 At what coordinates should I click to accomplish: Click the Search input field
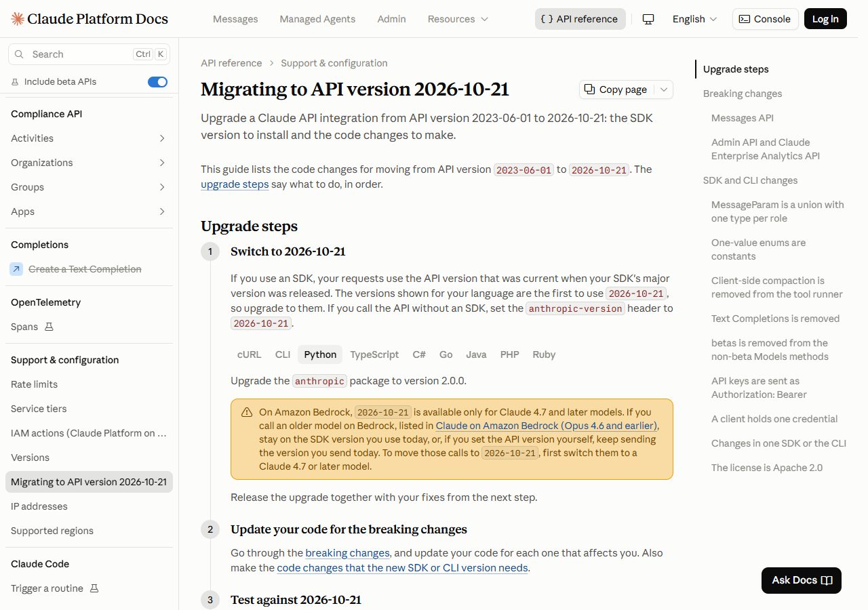[88, 54]
